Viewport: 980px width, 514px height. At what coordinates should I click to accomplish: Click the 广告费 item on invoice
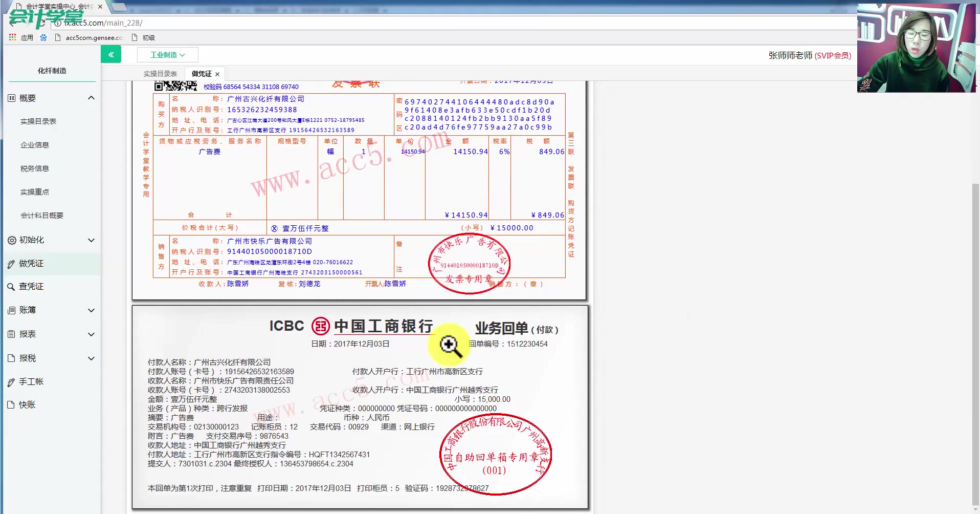click(x=210, y=152)
